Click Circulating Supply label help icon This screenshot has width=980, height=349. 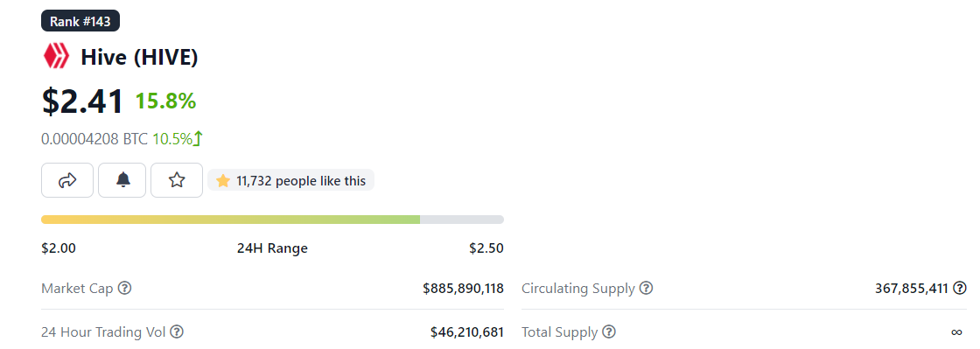[647, 289]
